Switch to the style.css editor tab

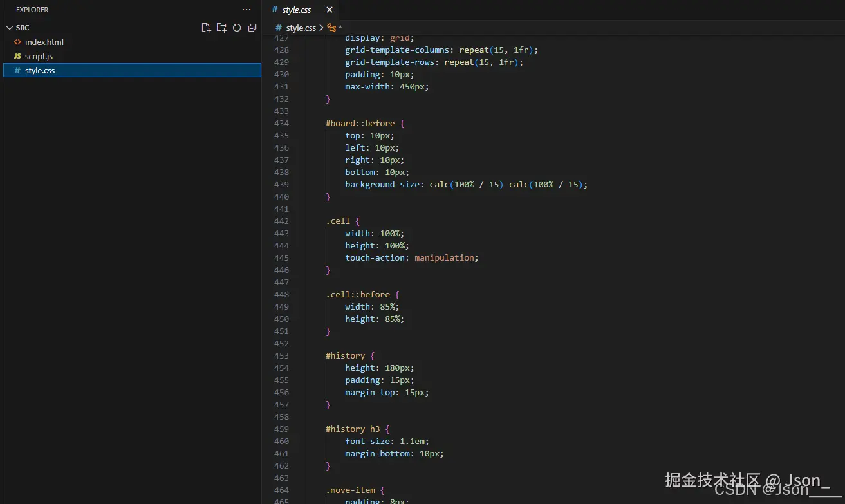point(296,10)
